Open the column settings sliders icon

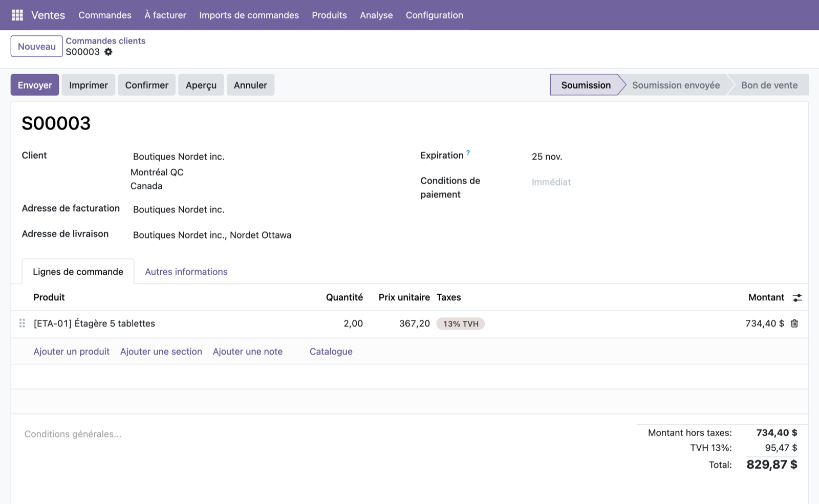click(x=797, y=297)
